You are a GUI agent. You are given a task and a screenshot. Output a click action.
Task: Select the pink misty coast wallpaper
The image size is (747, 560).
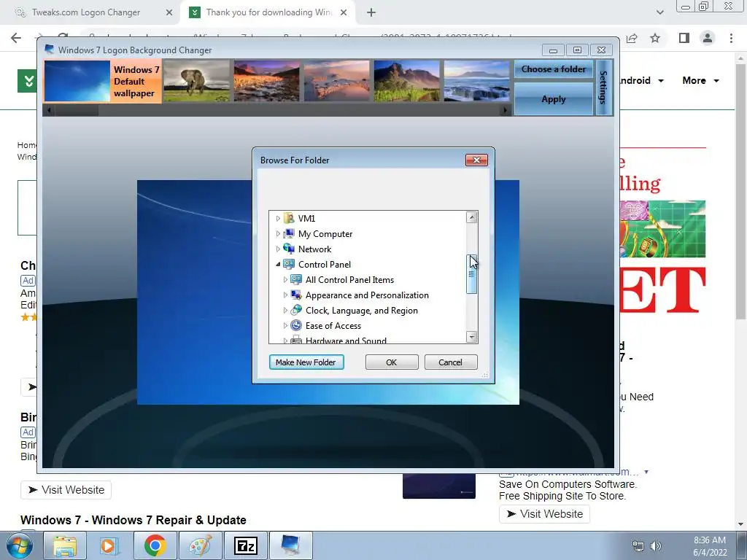tap(337, 81)
